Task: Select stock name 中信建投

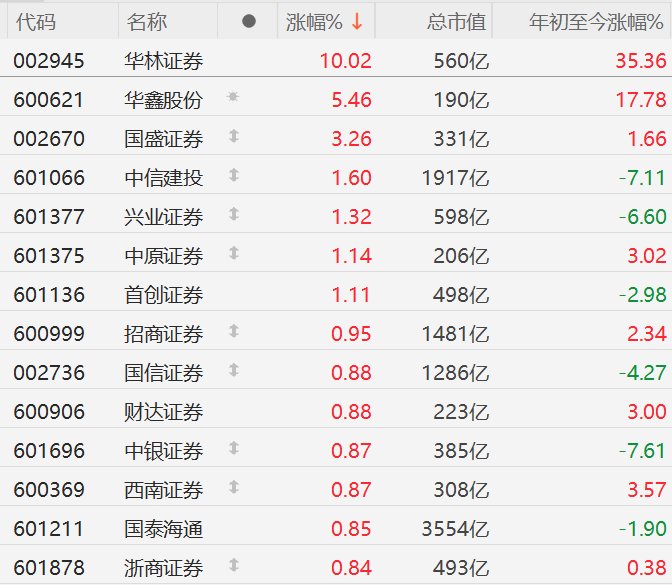Action: [x=164, y=178]
